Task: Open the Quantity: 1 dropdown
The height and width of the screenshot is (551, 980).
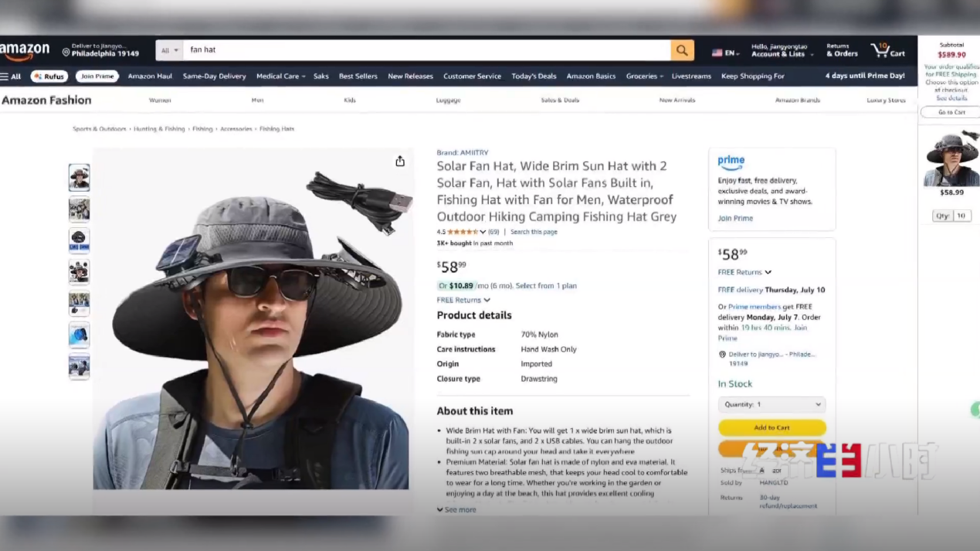Action: coord(771,404)
